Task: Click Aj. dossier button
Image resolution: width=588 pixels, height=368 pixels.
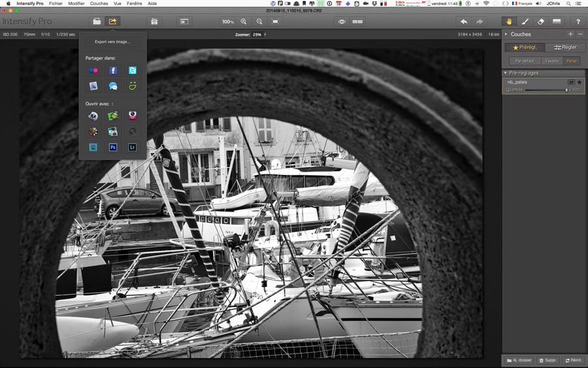Action: point(519,360)
